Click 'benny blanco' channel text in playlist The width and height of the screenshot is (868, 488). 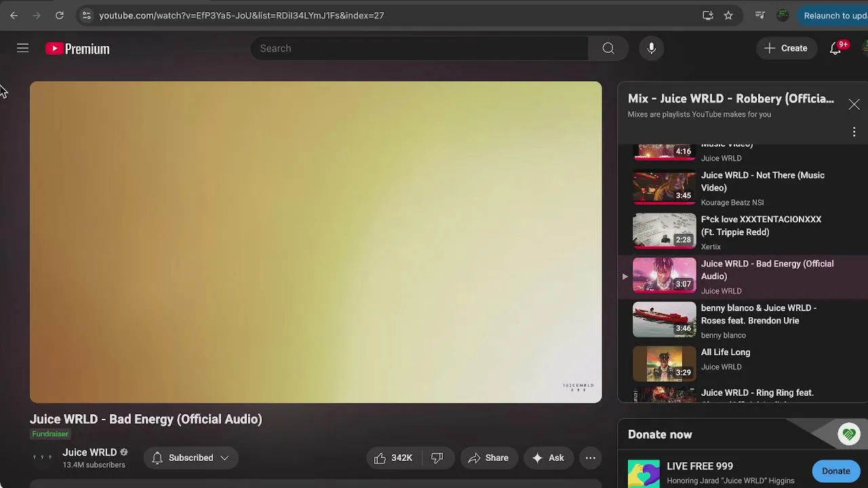[724, 335]
